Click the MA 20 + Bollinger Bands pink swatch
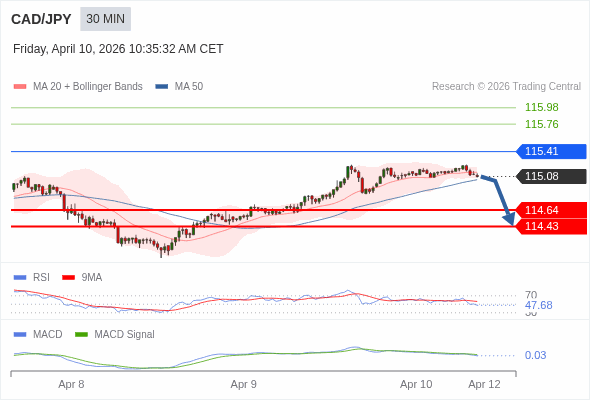590x400 pixels. tap(20, 87)
